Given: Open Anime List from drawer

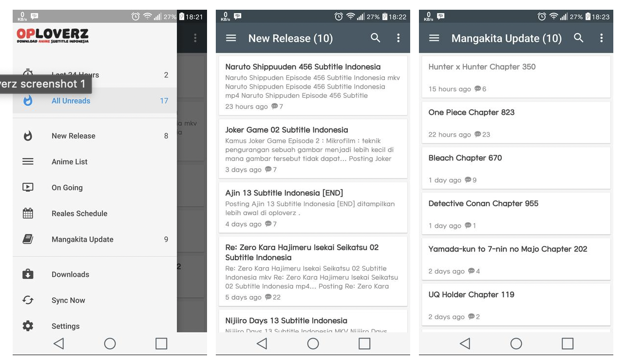Looking at the screenshot, I should pos(95,162).
